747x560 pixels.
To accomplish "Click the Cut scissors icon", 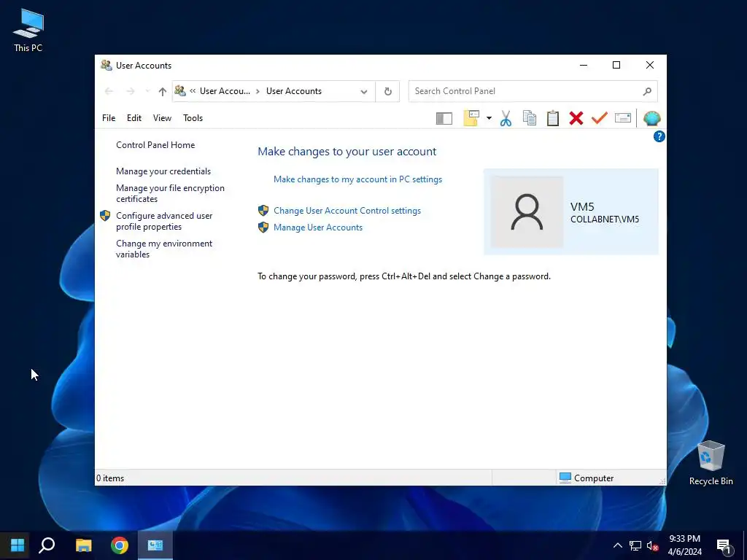I will coord(506,118).
